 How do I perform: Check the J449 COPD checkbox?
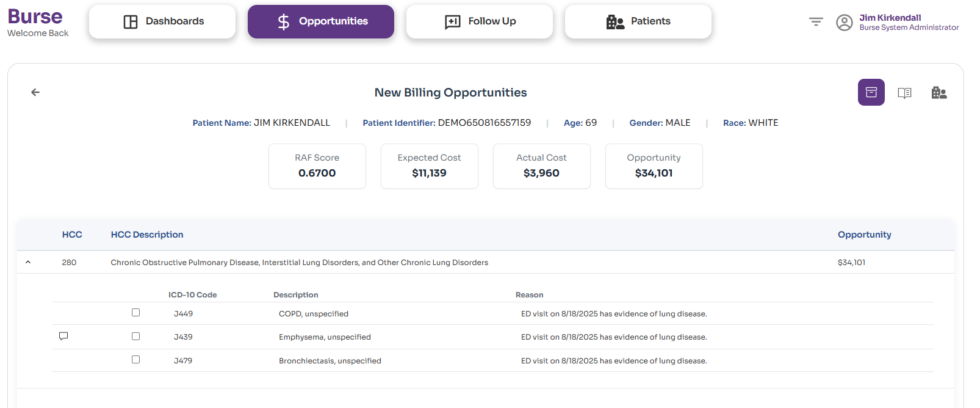(x=135, y=313)
